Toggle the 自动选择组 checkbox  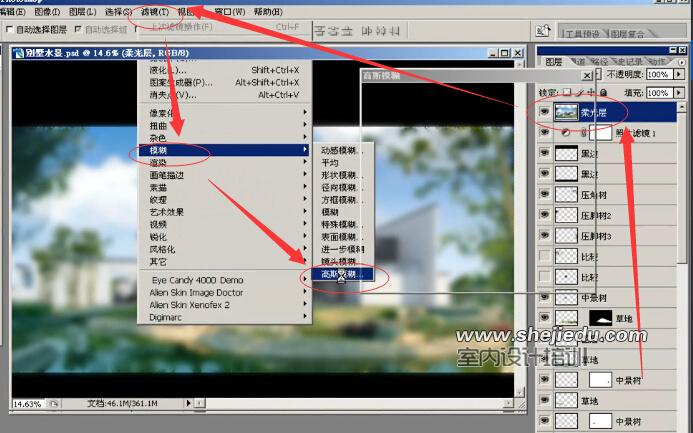(78, 30)
